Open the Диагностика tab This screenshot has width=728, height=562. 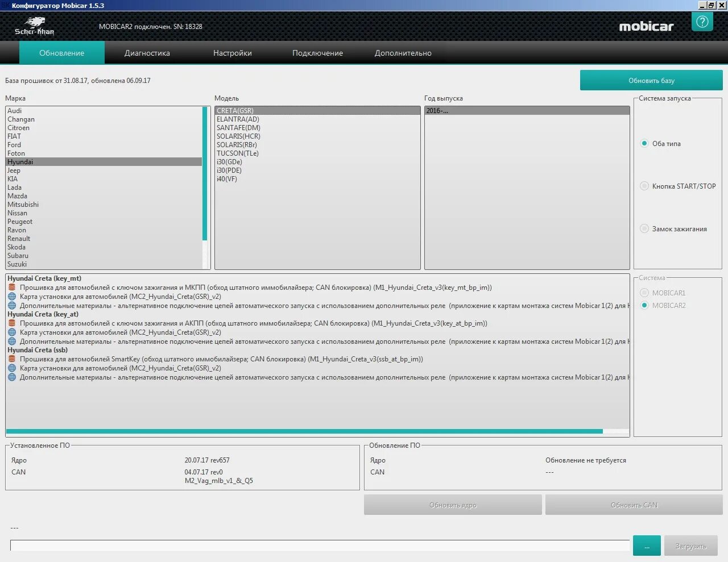pyautogui.click(x=147, y=53)
